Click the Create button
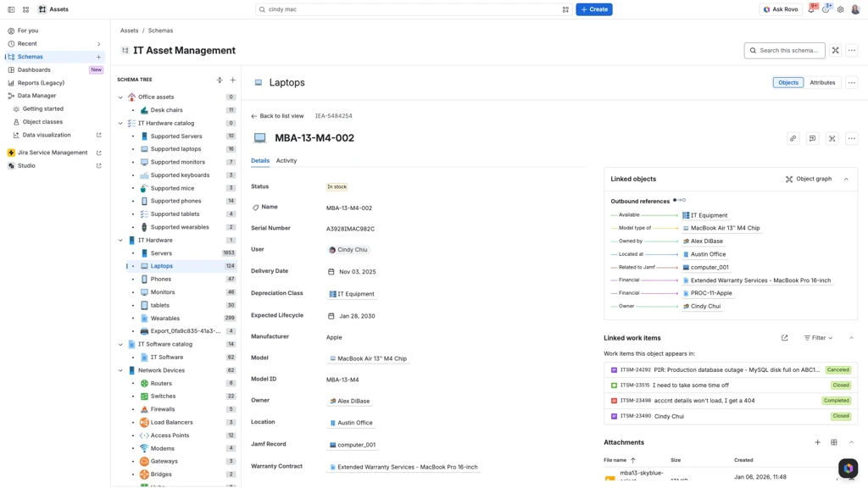The image size is (868, 488). [x=594, y=9]
